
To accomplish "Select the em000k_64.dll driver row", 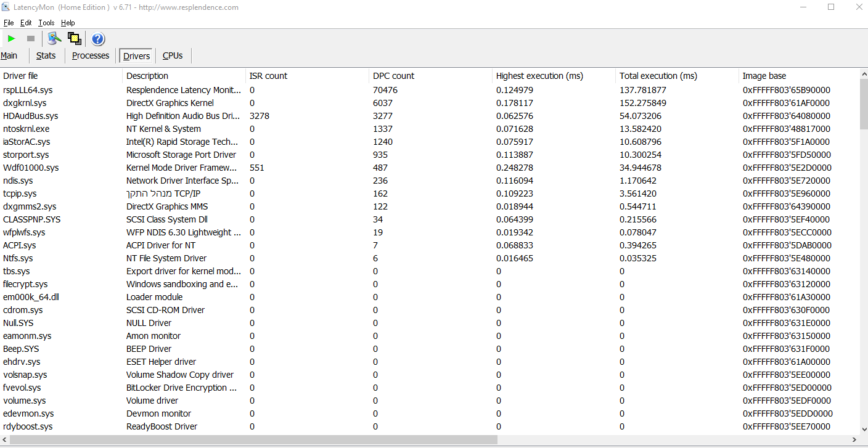I will [x=429, y=297].
